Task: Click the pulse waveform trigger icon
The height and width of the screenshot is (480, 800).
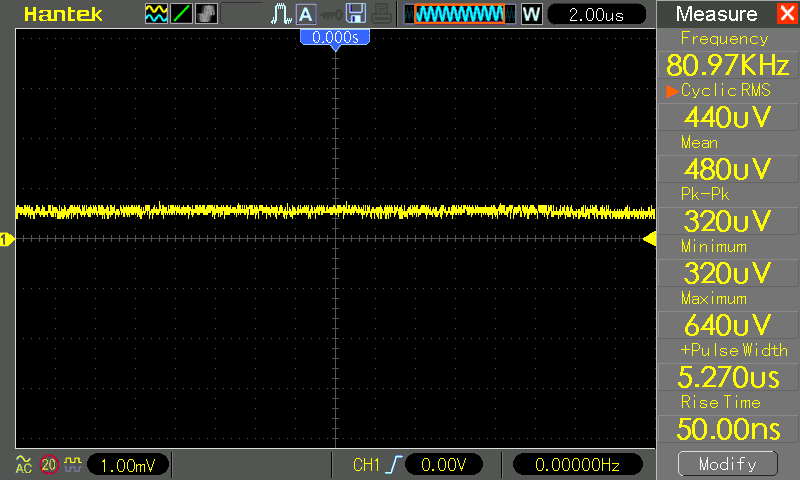Action: (281, 14)
